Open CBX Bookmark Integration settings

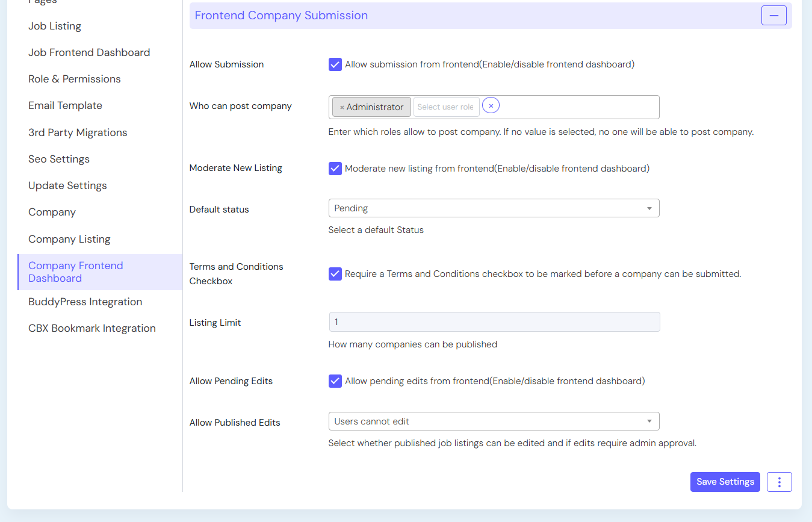point(92,328)
